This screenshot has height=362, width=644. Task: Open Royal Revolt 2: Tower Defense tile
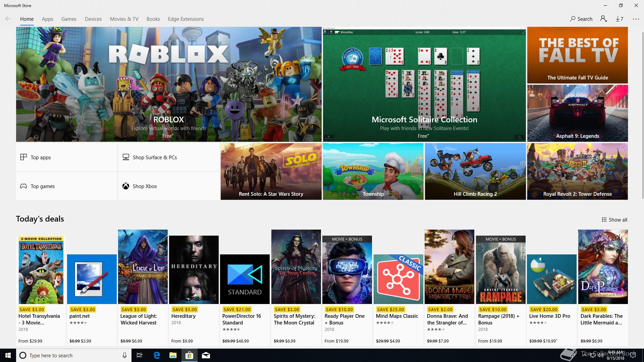[x=578, y=171]
